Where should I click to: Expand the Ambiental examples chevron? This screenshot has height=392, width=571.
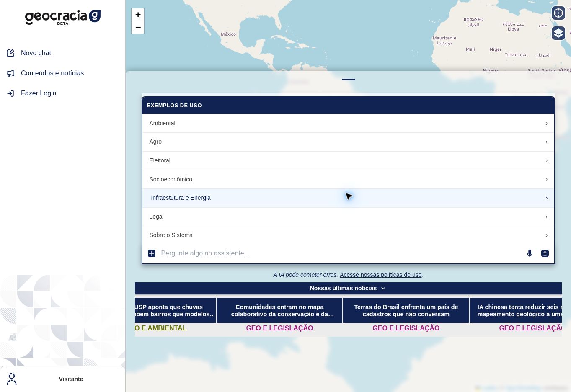547,124
